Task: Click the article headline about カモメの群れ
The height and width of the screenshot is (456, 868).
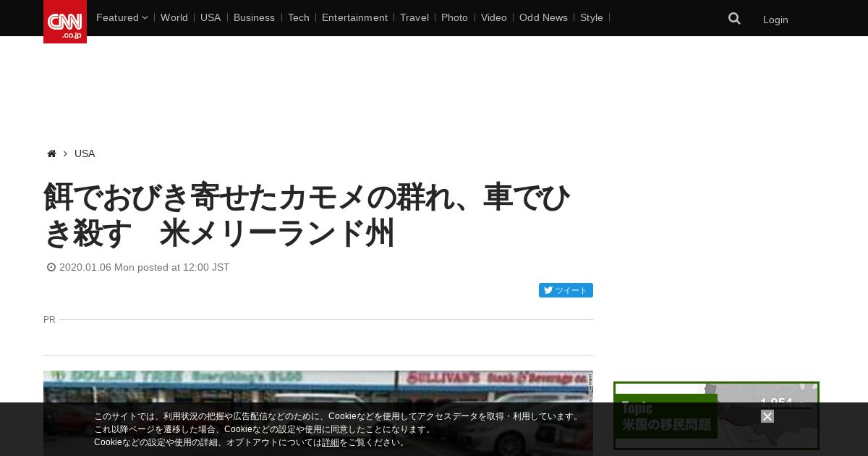Action: (x=307, y=216)
